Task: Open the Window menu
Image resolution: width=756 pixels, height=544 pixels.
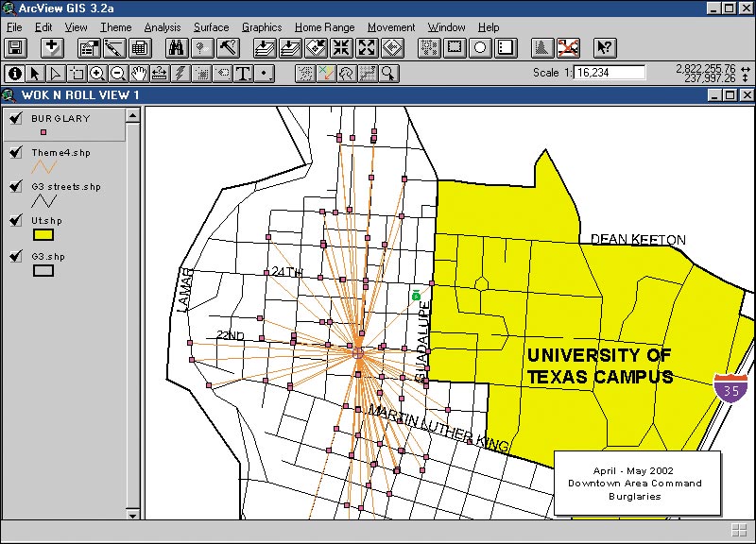Action: coord(446,27)
